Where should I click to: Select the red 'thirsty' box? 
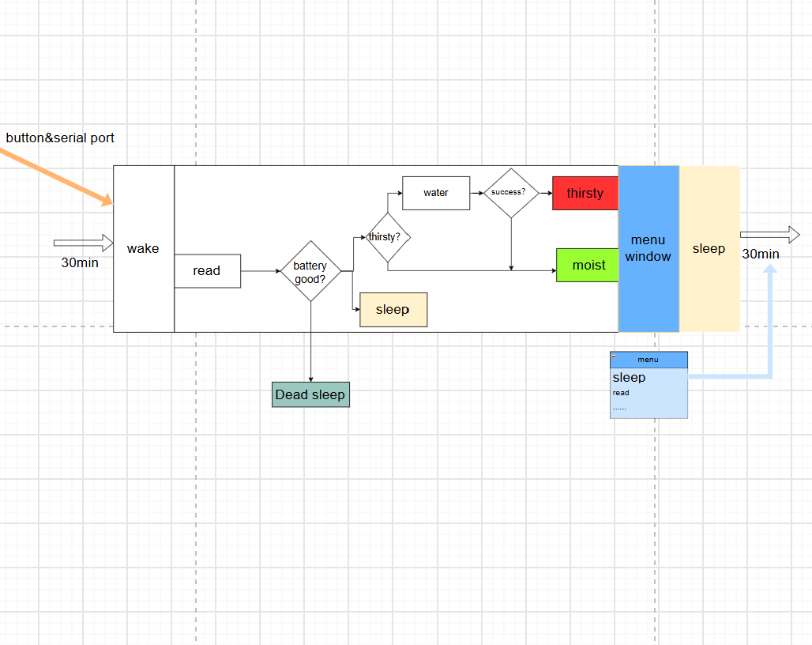(585, 193)
